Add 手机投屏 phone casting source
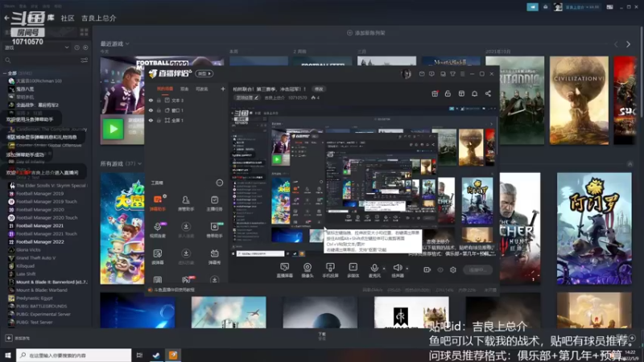This screenshot has height=362, width=644. point(330,270)
